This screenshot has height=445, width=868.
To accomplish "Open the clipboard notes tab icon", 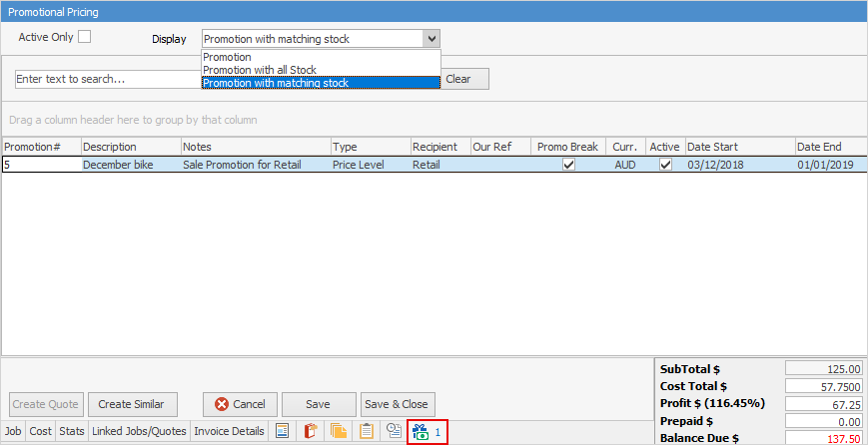I will (366, 431).
